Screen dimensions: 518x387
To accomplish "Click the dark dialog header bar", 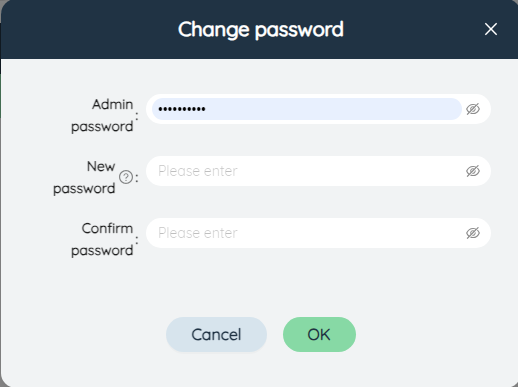I will pyautogui.click(x=259, y=29).
